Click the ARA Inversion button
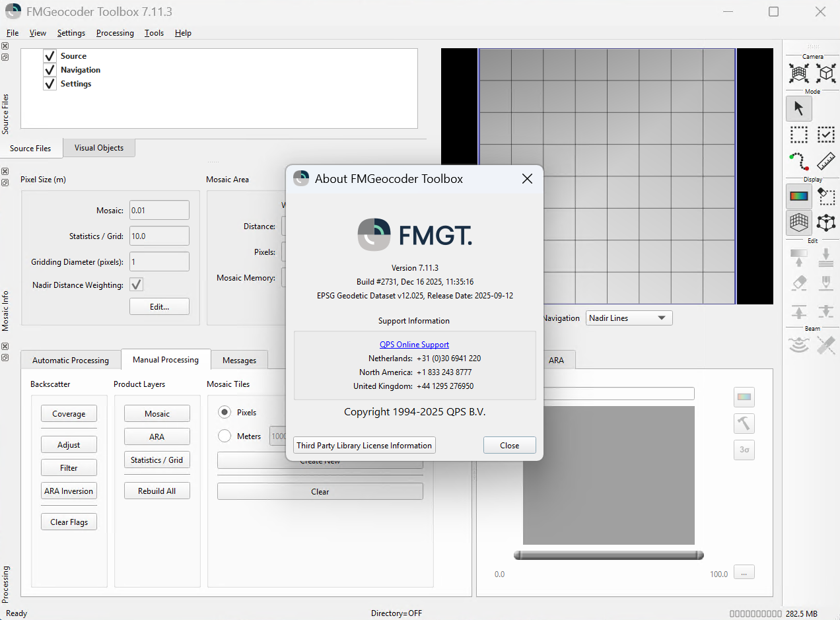 (69, 491)
